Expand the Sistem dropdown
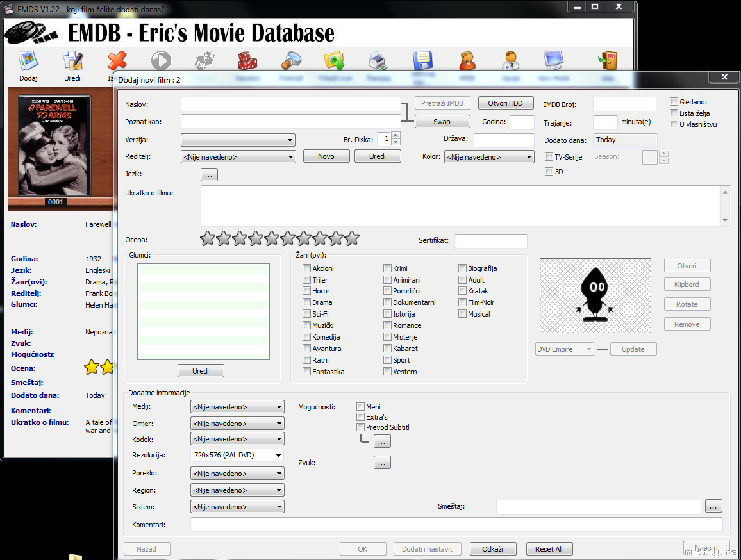Viewport: 741px width, 560px height. pyautogui.click(x=237, y=507)
